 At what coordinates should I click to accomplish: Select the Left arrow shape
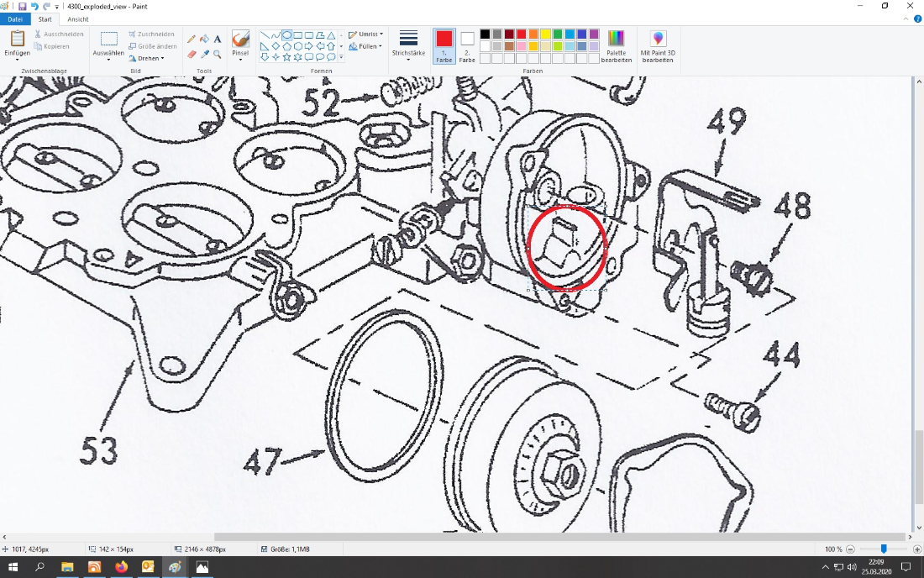[320, 46]
